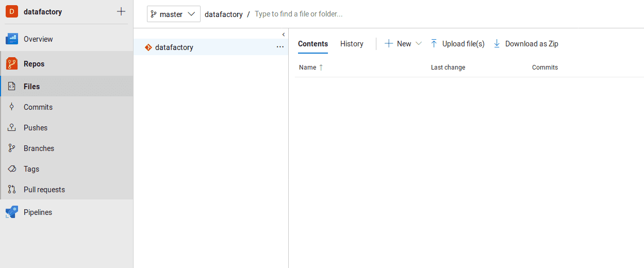Click the Last change column header
This screenshot has height=268, width=644.
coord(448,68)
